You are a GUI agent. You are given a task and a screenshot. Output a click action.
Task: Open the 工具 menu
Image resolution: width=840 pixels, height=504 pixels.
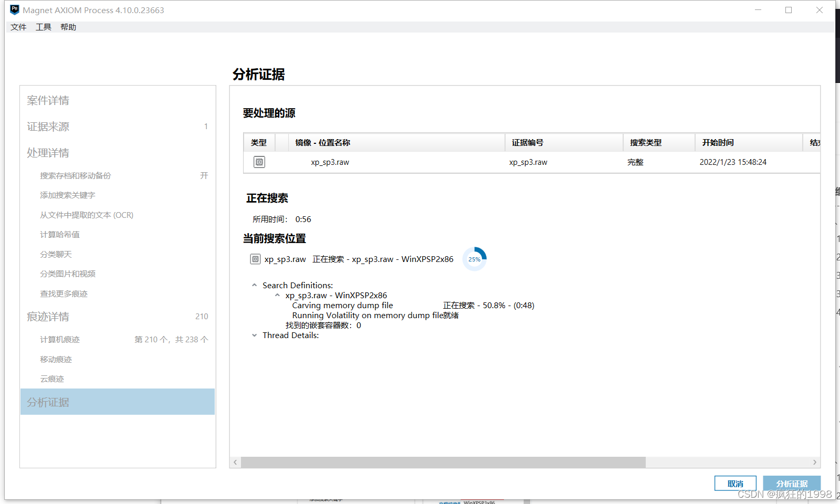[x=44, y=27]
